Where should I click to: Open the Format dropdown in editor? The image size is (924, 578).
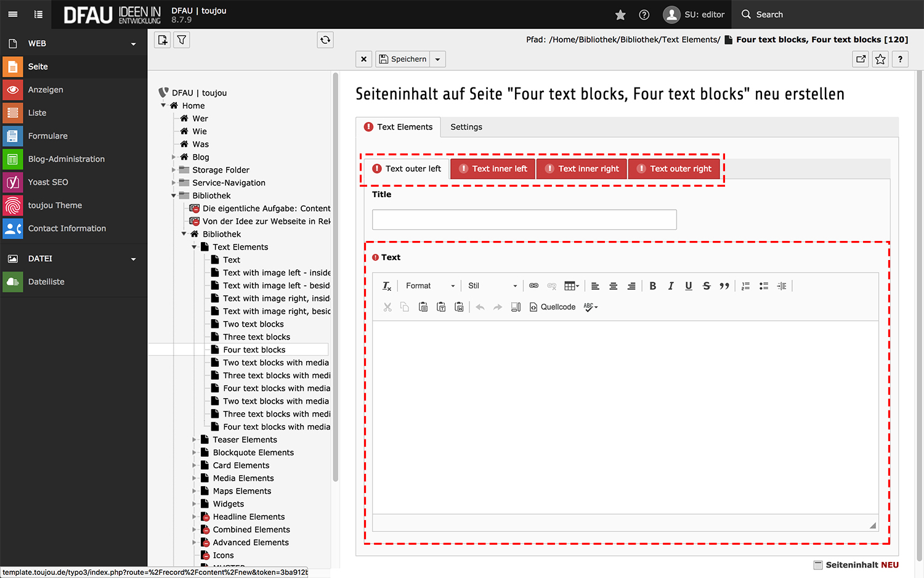(430, 286)
